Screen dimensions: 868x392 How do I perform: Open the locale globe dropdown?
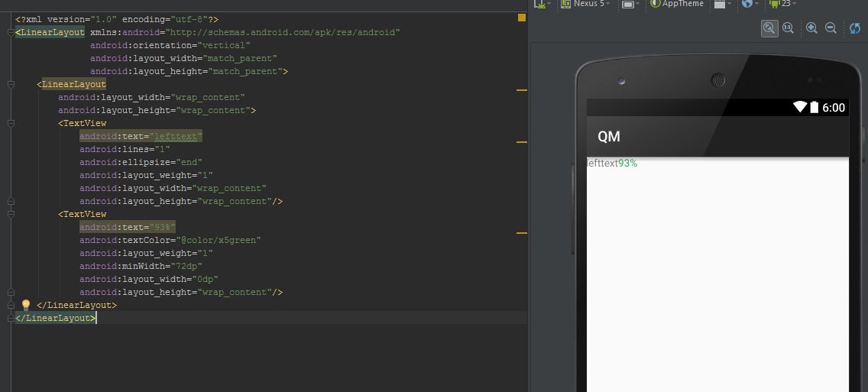click(750, 4)
